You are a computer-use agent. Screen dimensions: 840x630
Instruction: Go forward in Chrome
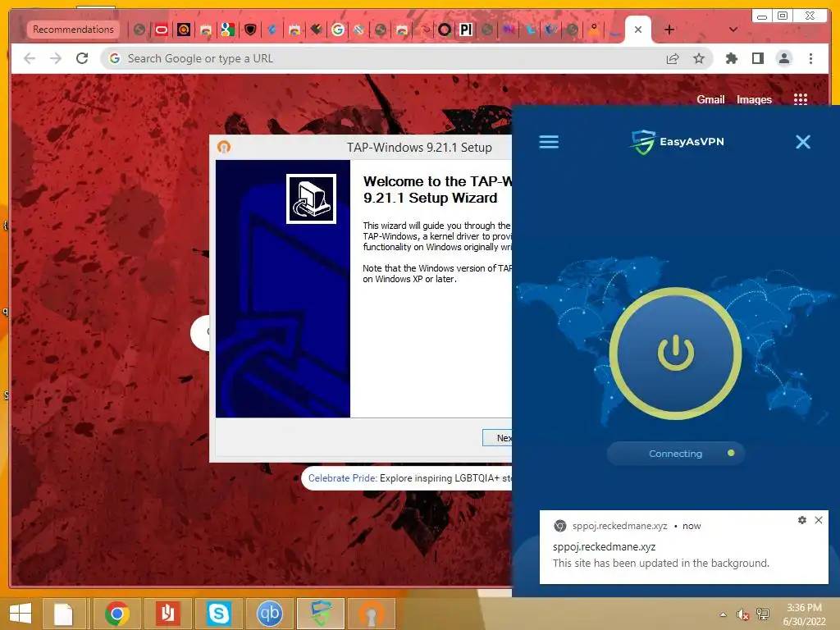(56, 58)
